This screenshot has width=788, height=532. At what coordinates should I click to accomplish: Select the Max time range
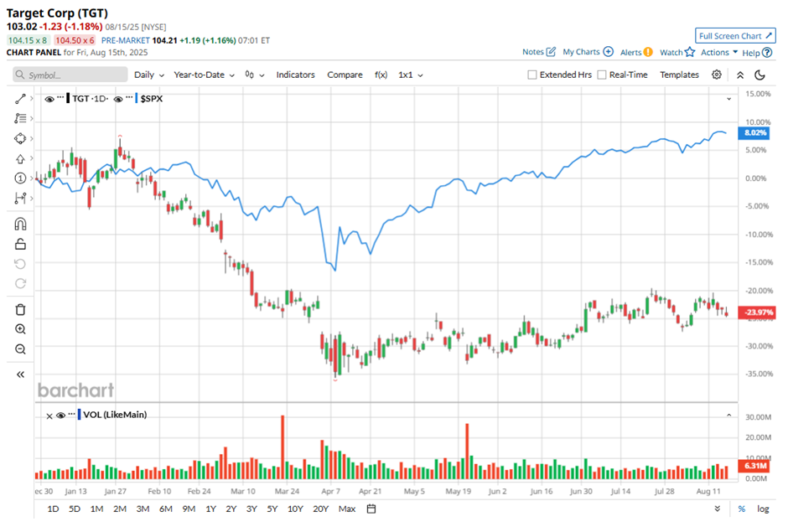pos(347,509)
